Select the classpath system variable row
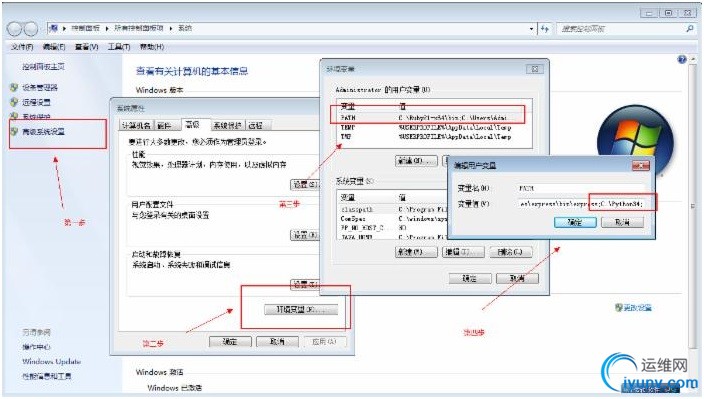 tap(393, 209)
